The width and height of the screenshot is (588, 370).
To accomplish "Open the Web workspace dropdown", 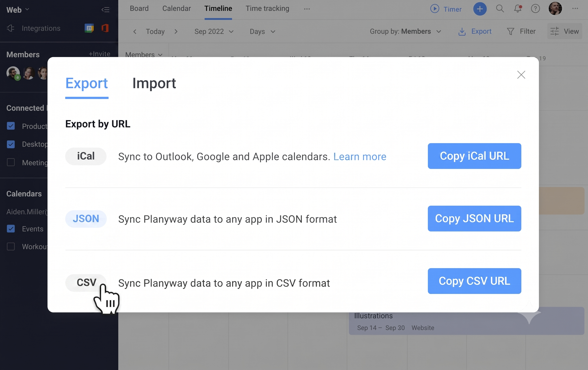I will click(x=18, y=10).
